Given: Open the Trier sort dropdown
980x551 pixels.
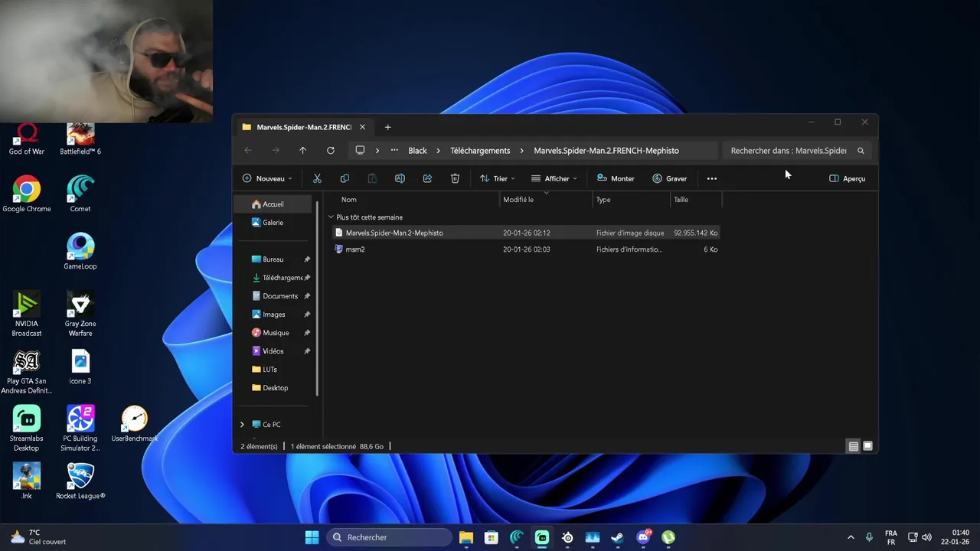Looking at the screenshot, I should point(498,178).
